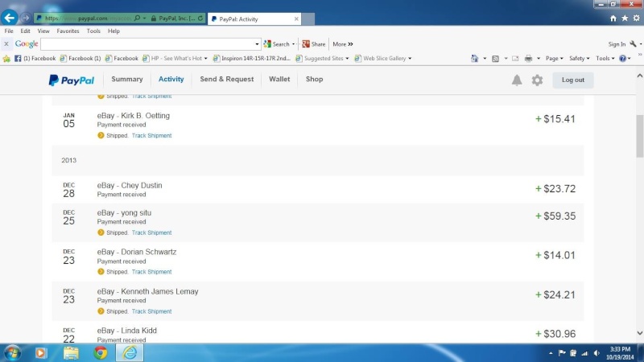
Task: Select the PayPal Activity tab
Action: pyautogui.click(x=171, y=79)
